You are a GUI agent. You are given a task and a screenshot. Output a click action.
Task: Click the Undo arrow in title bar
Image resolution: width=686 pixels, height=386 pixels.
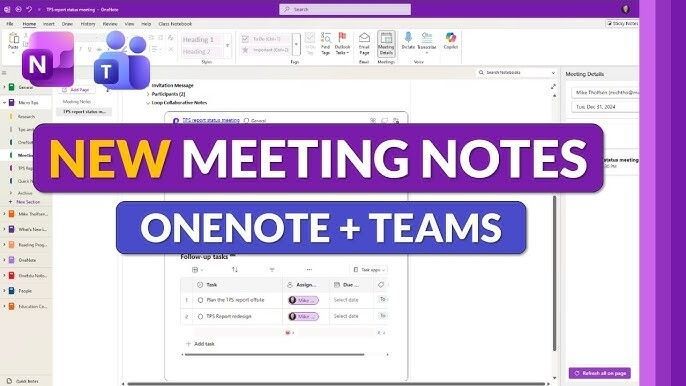point(29,9)
